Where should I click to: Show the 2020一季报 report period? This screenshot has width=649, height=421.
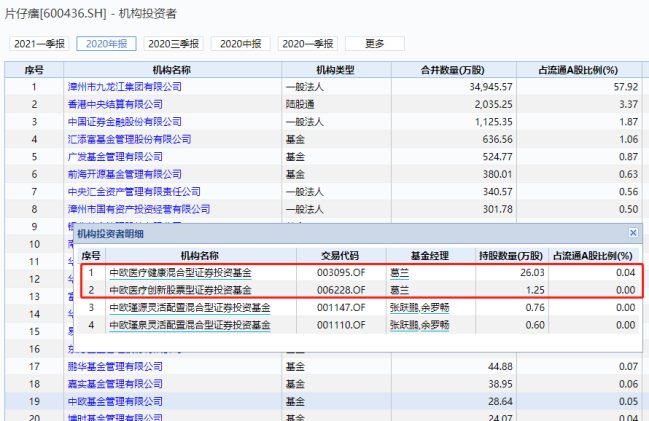(307, 44)
